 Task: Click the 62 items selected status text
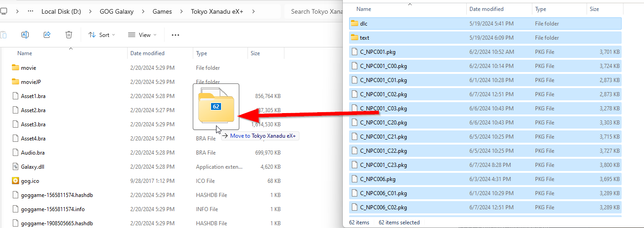pyautogui.click(x=399, y=223)
